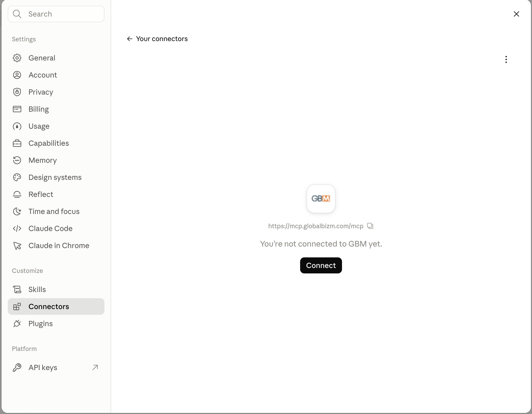Click the Plugins plug icon
Image resolution: width=532 pixels, height=414 pixels.
pos(17,324)
